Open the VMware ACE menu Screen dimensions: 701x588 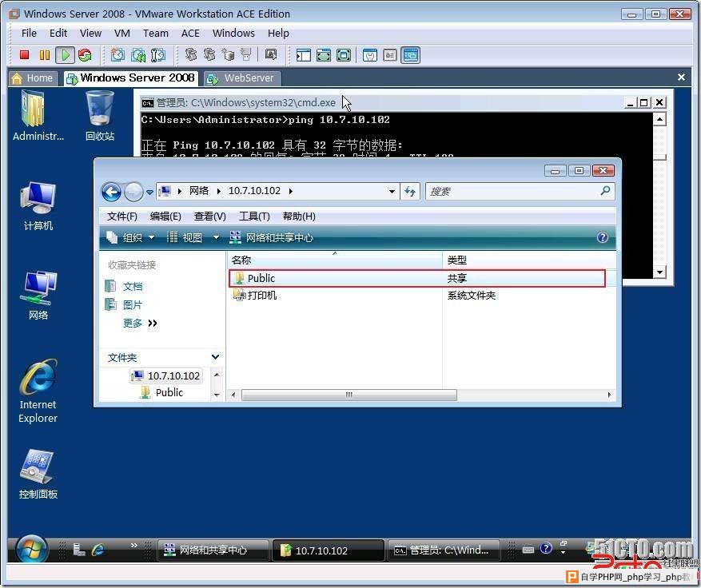pos(190,33)
